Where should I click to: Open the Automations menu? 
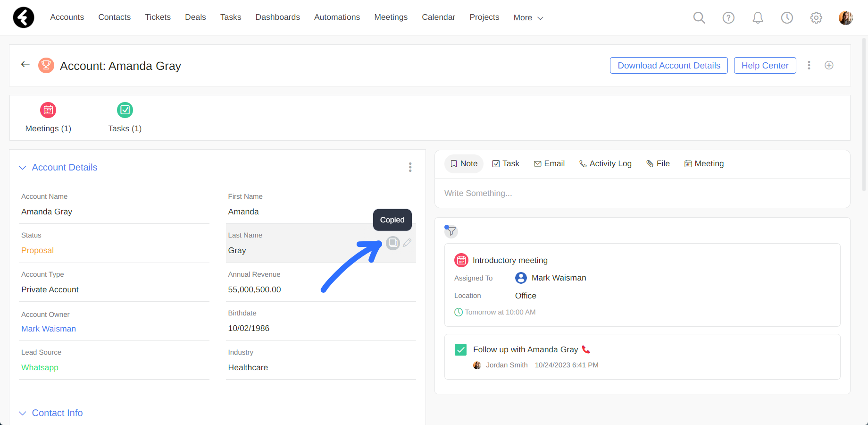tap(337, 17)
